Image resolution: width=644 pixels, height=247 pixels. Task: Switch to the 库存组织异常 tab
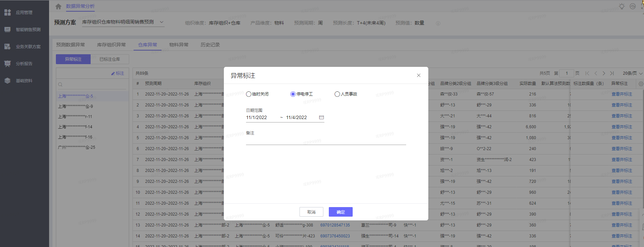tap(111, 45)
